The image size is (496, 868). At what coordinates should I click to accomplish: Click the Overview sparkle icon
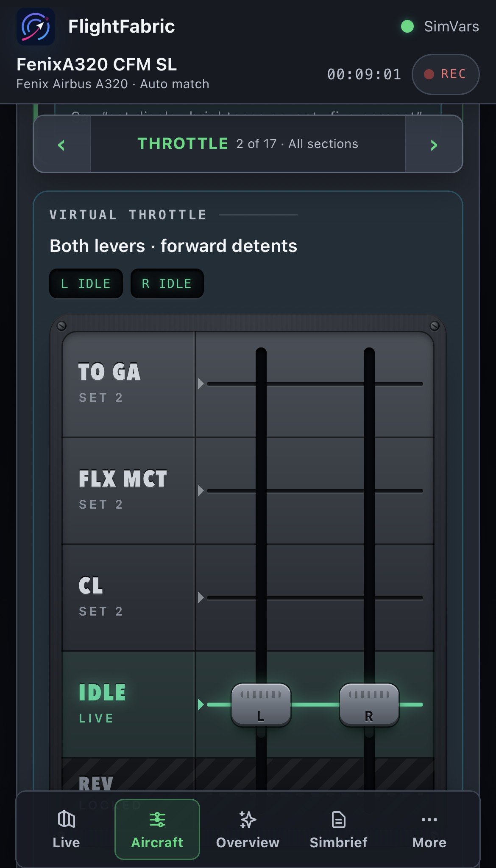[x=248, y=819]
